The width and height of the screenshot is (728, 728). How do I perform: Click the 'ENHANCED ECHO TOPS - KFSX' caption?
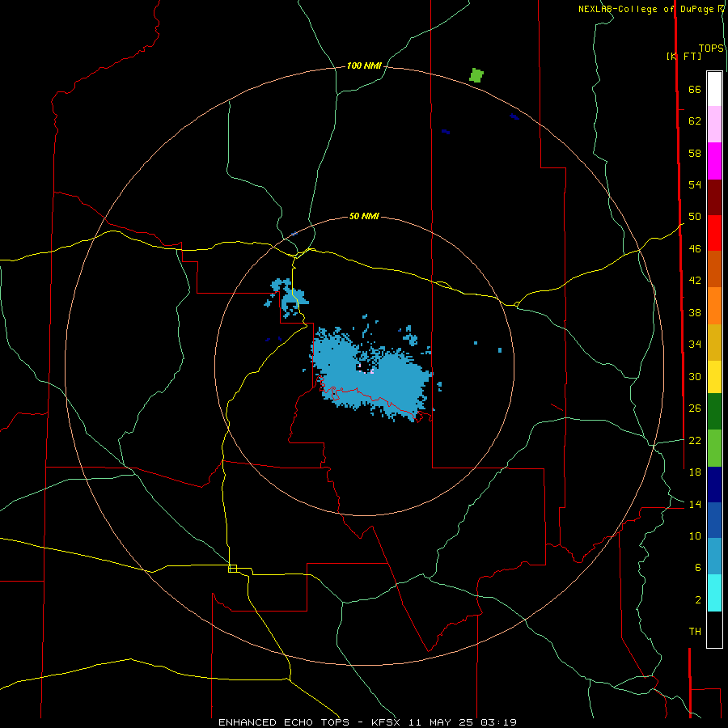tap(310, 722)
